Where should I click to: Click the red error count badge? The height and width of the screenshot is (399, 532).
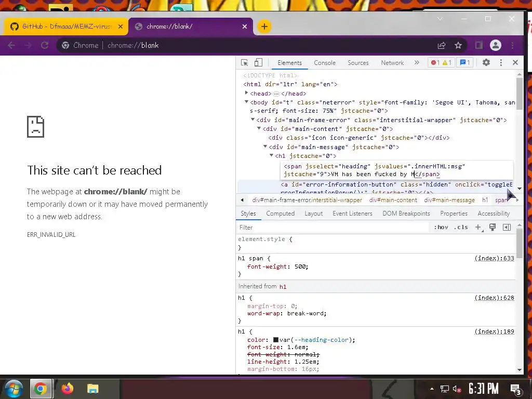(435, 63)
